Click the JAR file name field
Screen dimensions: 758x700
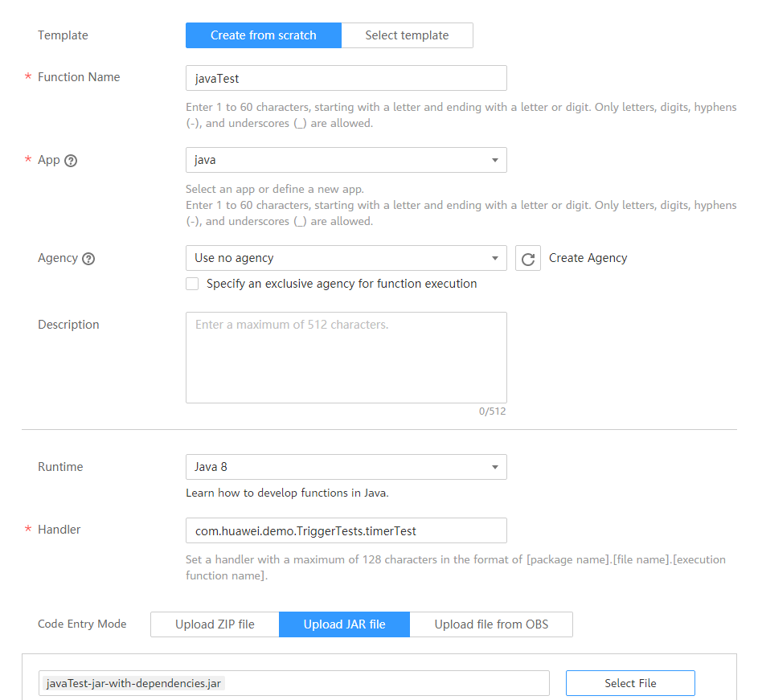(294, 683)
